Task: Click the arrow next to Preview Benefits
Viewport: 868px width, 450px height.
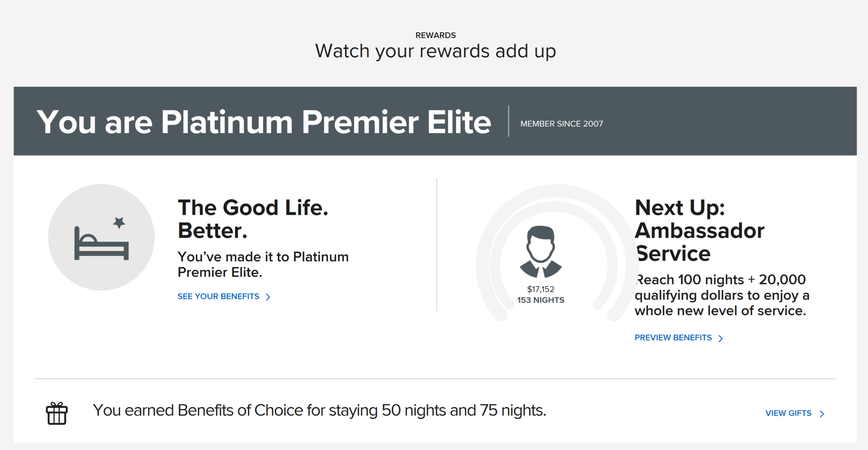Action: (x=721, y=338)
